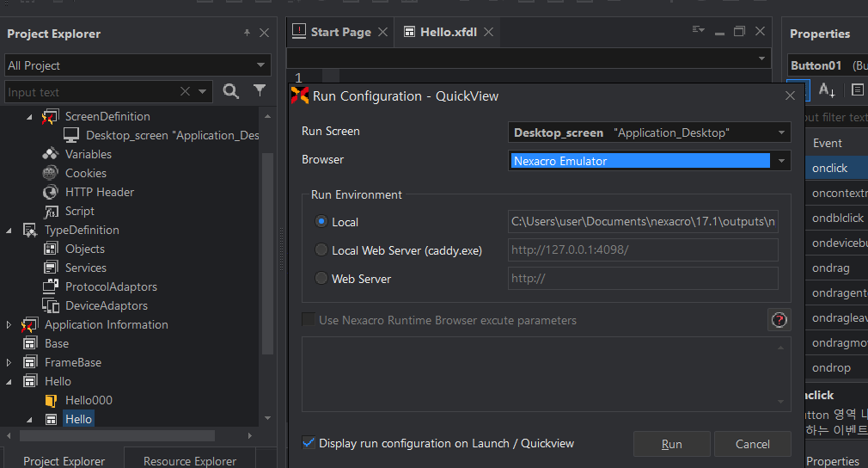
Task: Click the Script icon in tree
Action: [x=51, y=211]
